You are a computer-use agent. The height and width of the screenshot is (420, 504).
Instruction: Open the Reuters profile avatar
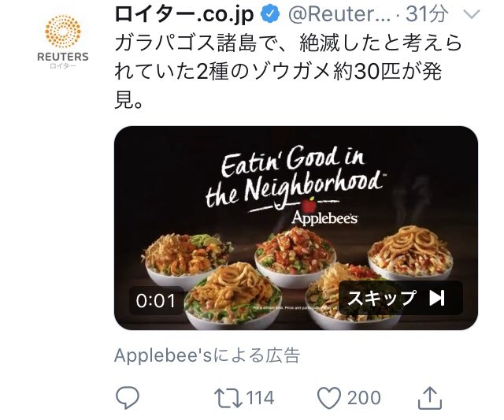(63, 43)
